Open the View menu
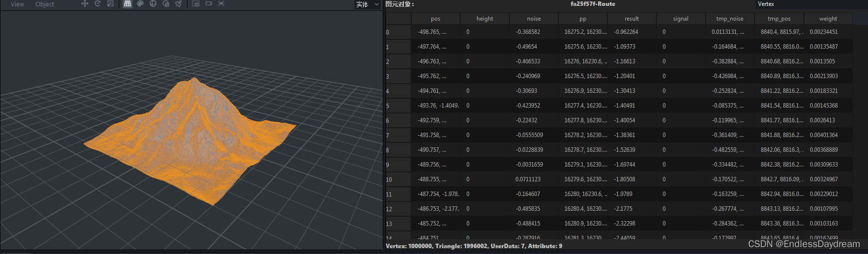 click(17, 4)
